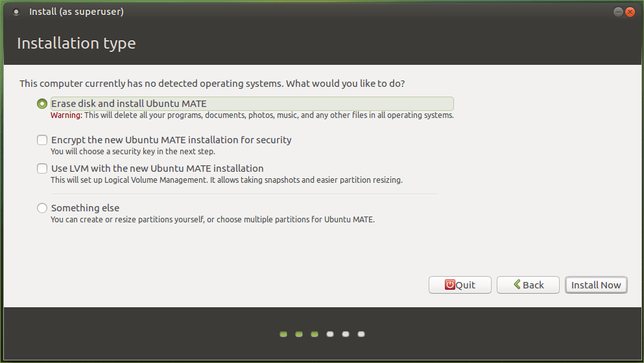Click the red power icon on Quit

tap(449, 285)
